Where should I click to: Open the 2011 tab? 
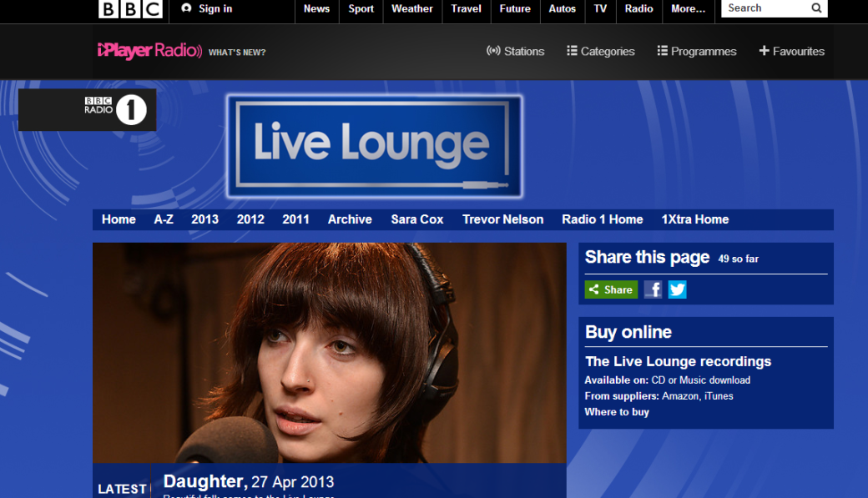pos(295,219)
